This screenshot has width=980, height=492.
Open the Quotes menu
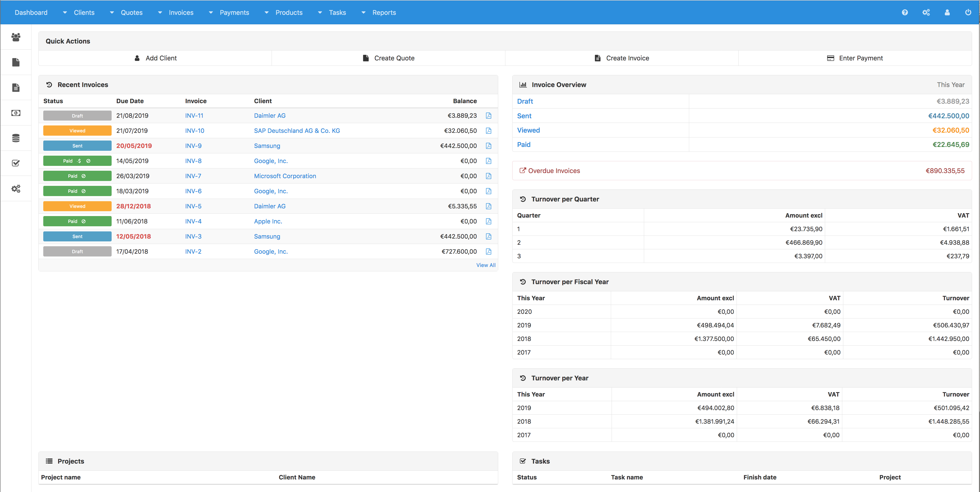(132, 13)
